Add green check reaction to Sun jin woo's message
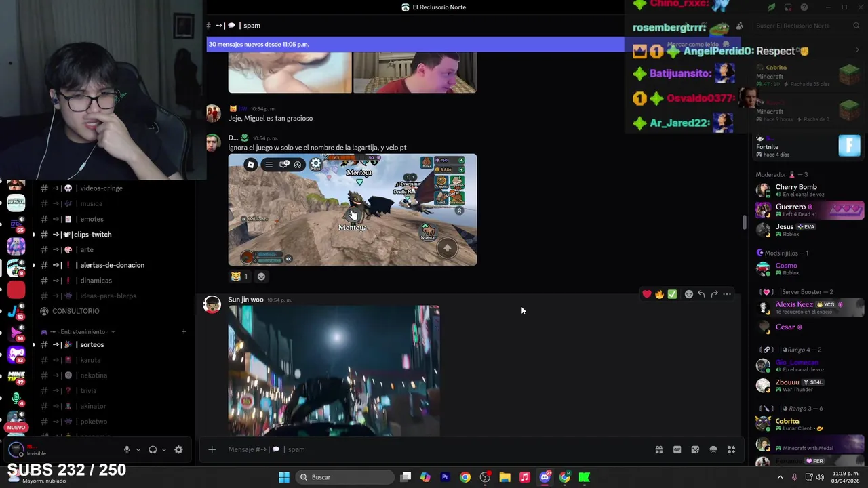The height and width of the screenshot is (488, 868). coord(672,294)
